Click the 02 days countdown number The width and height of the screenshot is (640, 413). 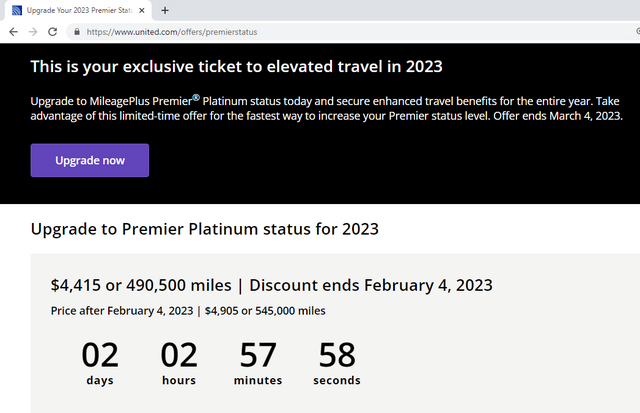click(100, 355)
